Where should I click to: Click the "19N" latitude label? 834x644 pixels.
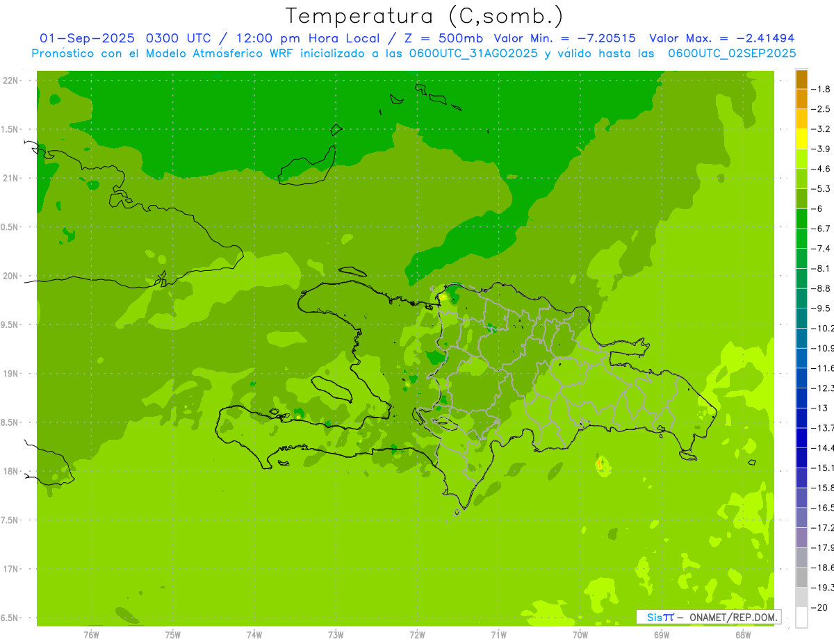pyautogui.click(x=10, y=373)
